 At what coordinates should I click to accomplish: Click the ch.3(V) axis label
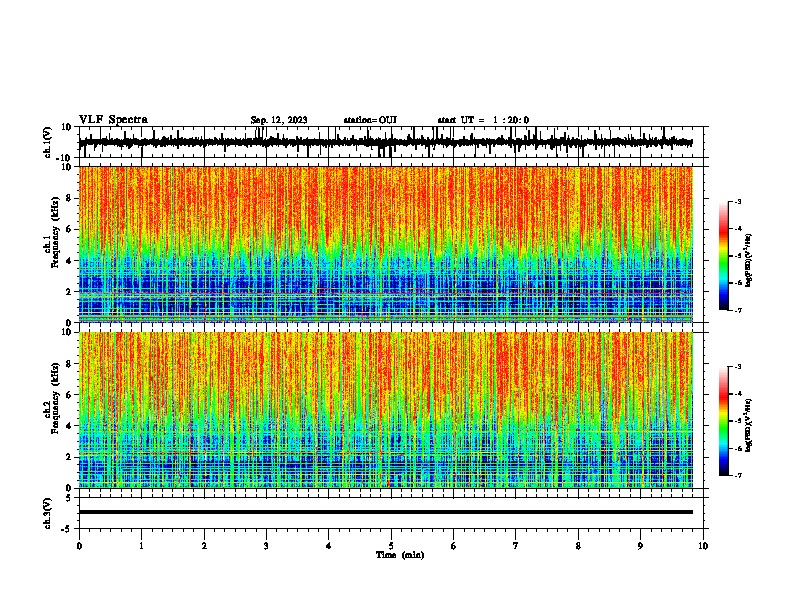click(48, 513)
